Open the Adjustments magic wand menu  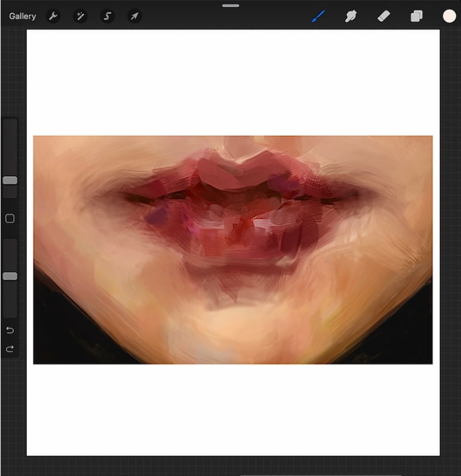[80, 16]
